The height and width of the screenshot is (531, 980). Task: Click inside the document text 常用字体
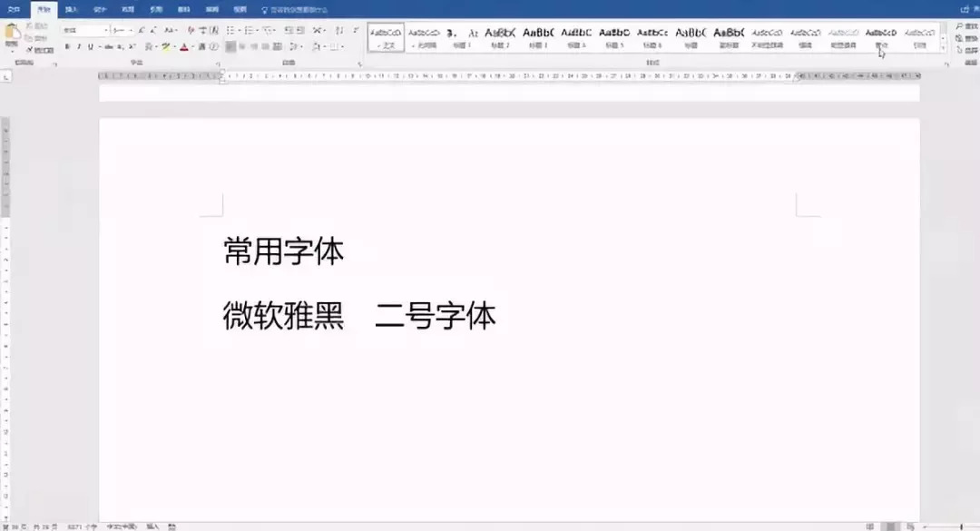[281, 251]
